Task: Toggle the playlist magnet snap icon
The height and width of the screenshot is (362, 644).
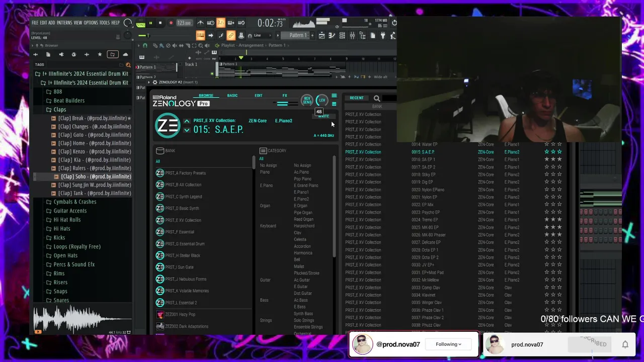Action: (145, 46)
